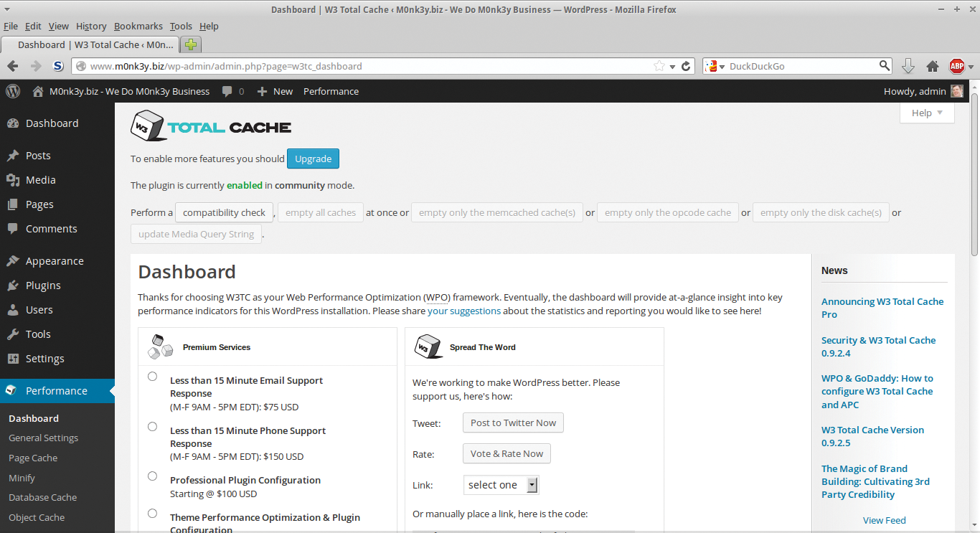Click admin avatar picture in admin bar
Image resolution: width=980 pixels, height=533 pixels.
[x=957, y=91]
